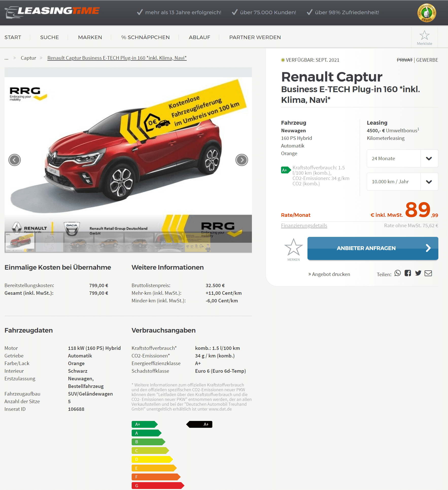Click full Renault Captur Business breadcrumb link
Viewport: 448px width, 490px height.
coord(117,58)
